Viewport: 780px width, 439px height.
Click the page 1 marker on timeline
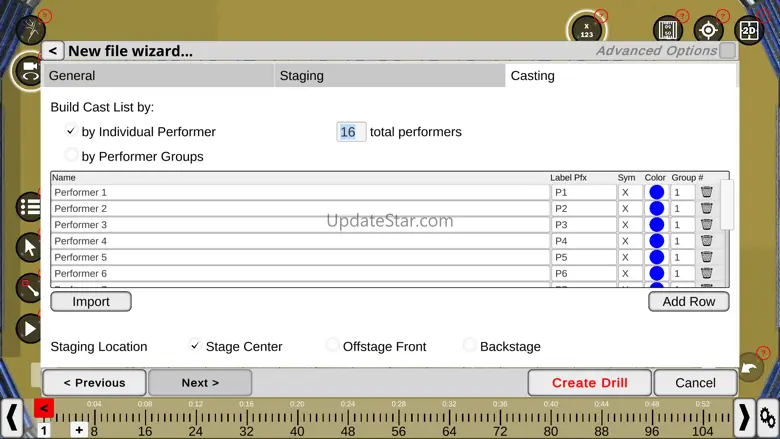click(x=44, y=431)
